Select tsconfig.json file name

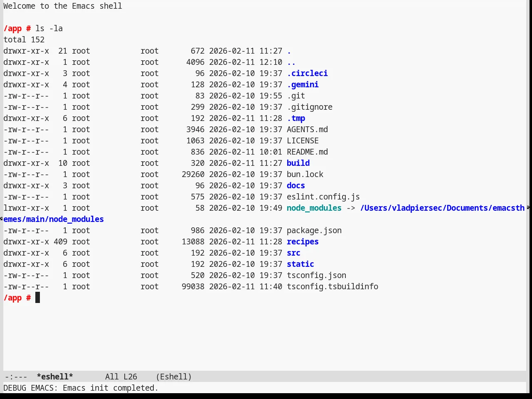(316, 275)
